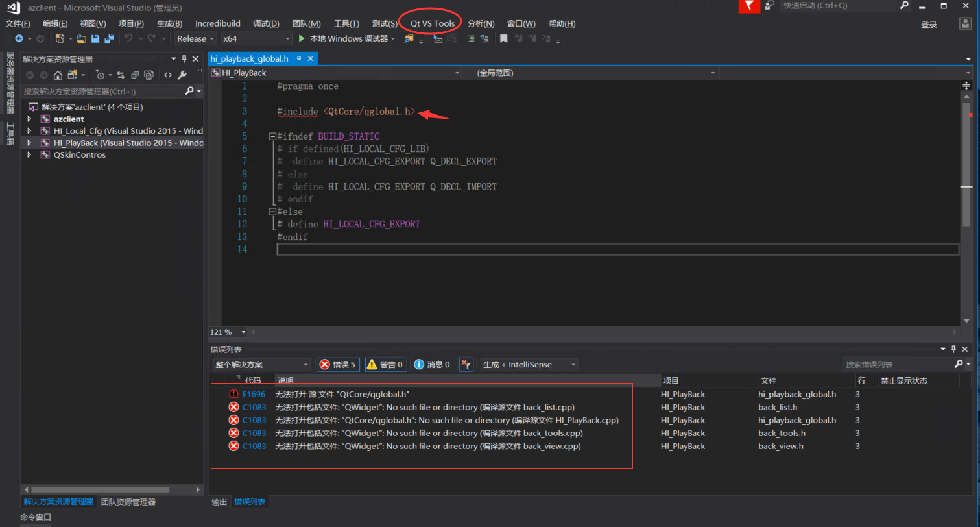The width and height of the screenshot is (980, 527).
Task: Open the 生成 + IntelliSense dropdown
Action: [x=529, y=365]
